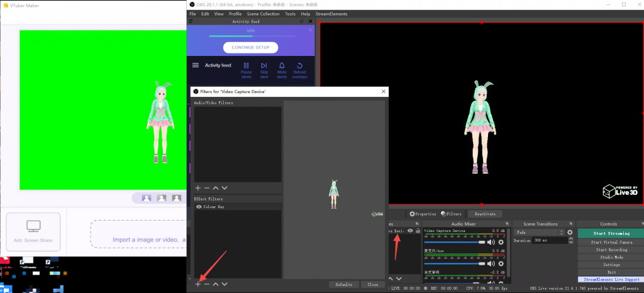The image size is (644, 293).
Task: Click Import a image or video area
Action: [x=139, y=234]
